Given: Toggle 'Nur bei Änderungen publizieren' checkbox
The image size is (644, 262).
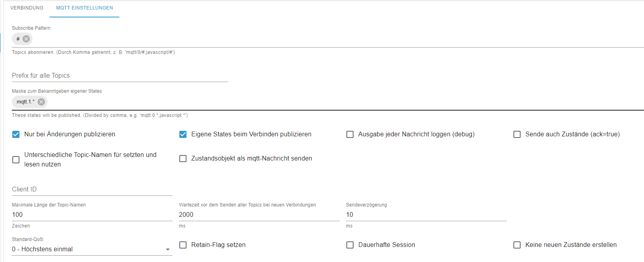Looking at the screenshot, I should coord(16,134).
